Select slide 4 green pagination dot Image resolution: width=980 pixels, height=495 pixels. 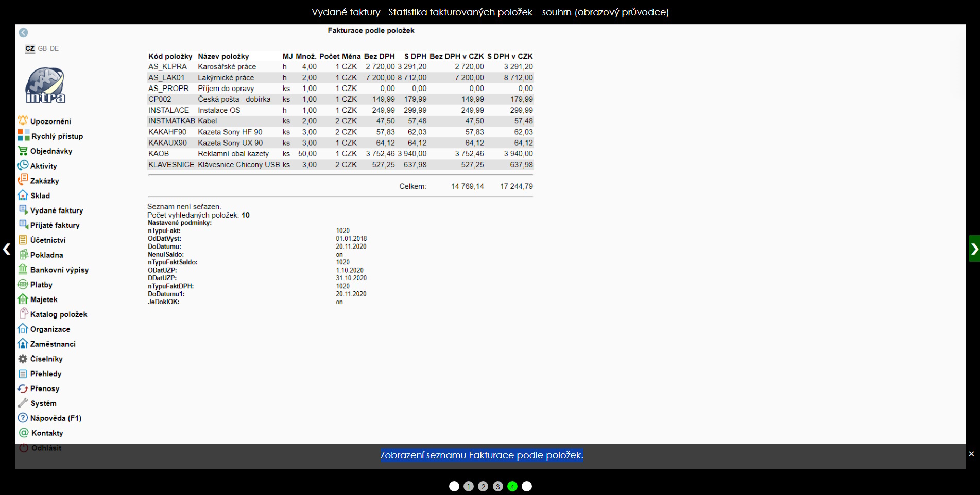click(x=512, y=486)
